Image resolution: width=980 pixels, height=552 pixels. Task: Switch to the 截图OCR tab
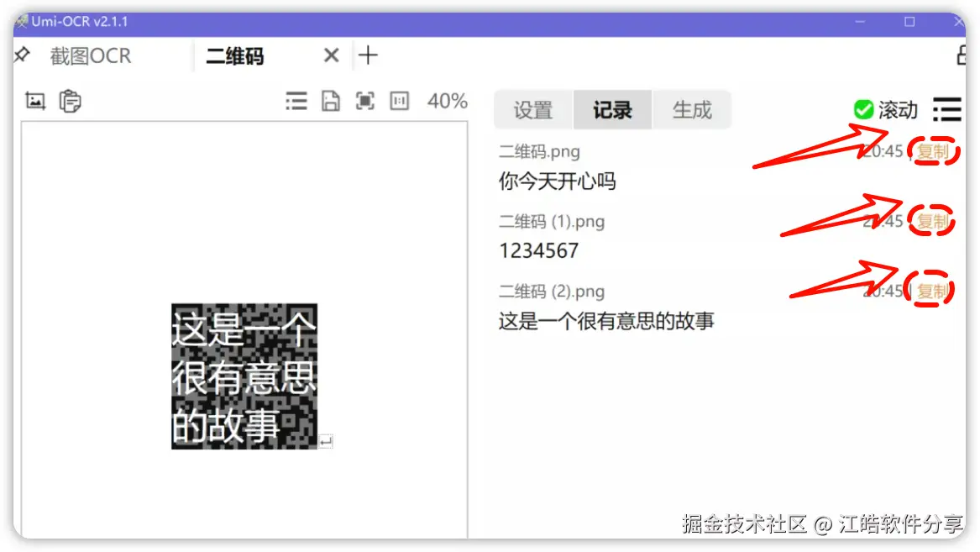91,56
